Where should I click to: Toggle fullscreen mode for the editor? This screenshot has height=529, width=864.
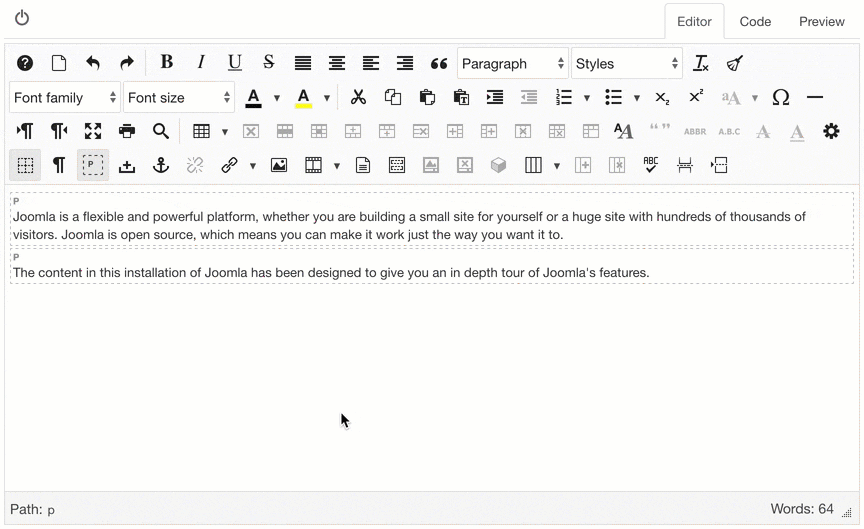(93, 131)
